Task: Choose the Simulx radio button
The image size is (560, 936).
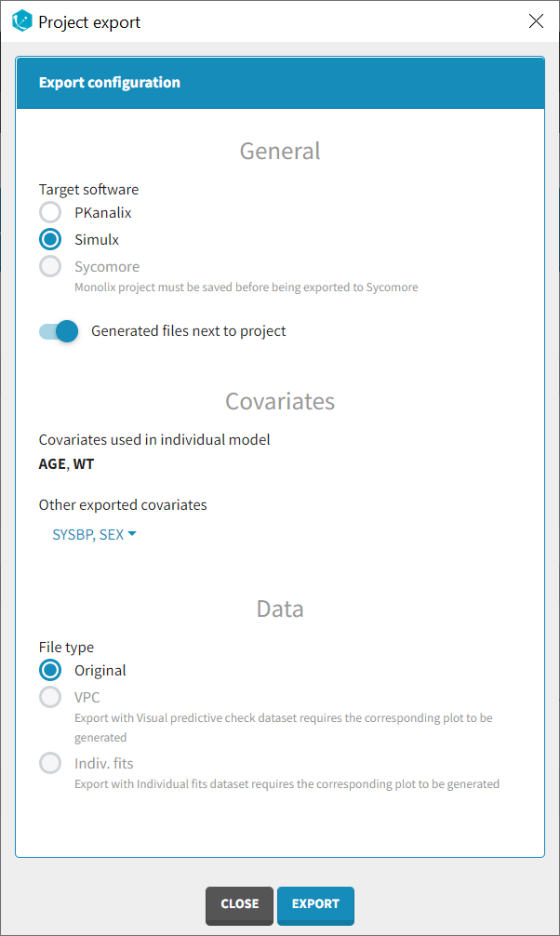Action: 50,240
